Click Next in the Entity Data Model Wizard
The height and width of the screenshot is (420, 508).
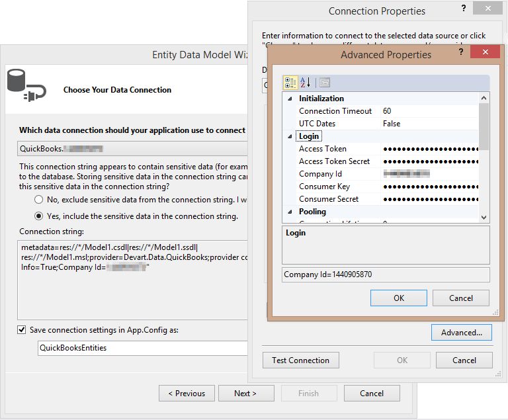[x=245, y=393]
